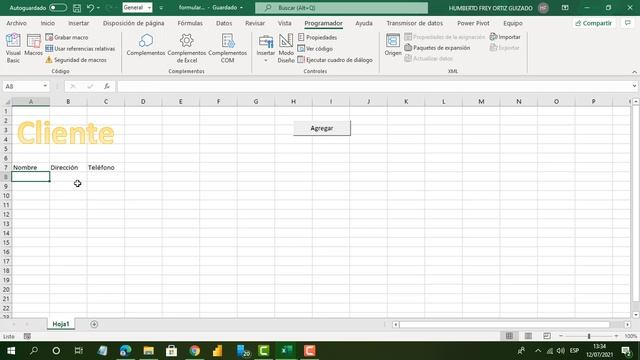Click the formula bar input
Screen dimensions: 640x360
click(374, 86)
